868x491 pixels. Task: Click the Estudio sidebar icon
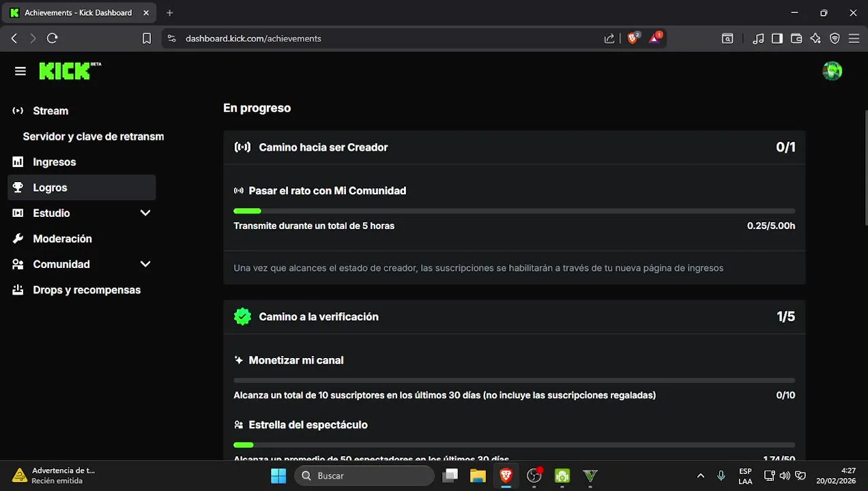click(x=18, y=213)
